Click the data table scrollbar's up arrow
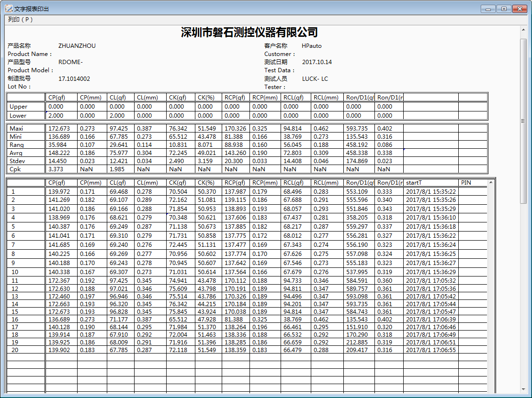The width and height of the screenshot is (532, 398). 490,183
